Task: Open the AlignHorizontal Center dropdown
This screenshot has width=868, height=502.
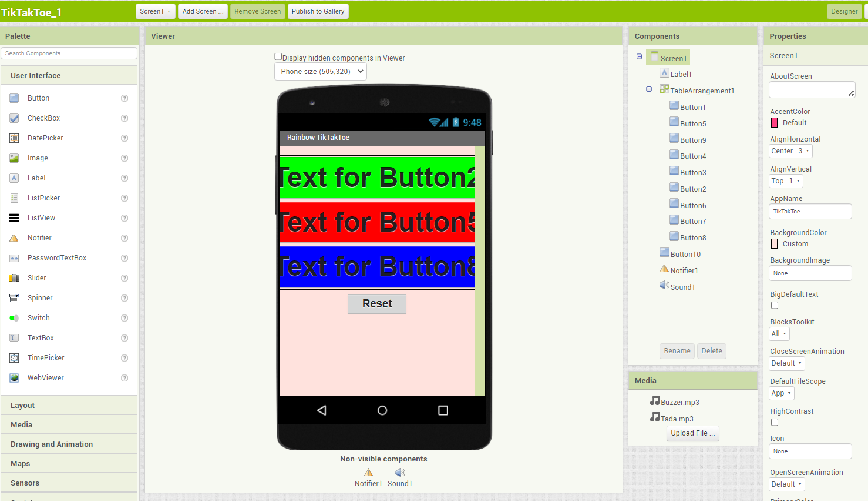Action: (x=790, y=151)
